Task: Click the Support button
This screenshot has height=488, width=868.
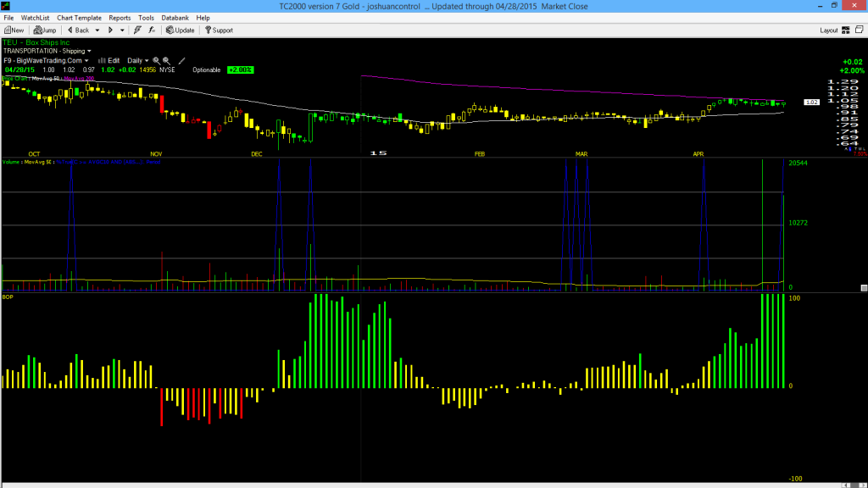Action: pyautogui.click(x=220, y=30)
